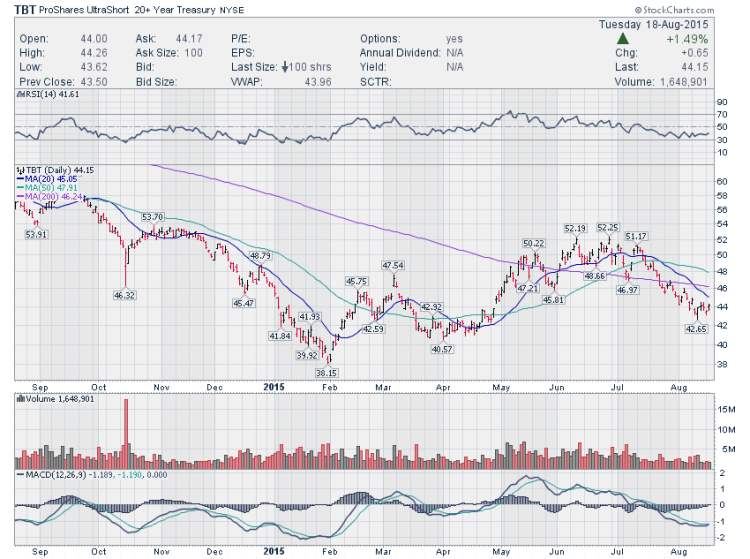Click the 47.21 price annotation

528,288
